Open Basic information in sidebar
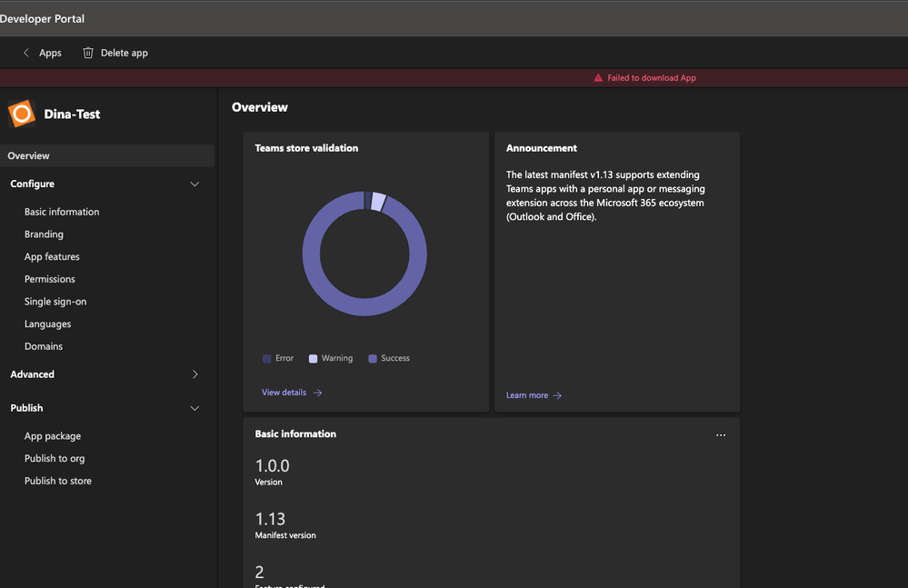 pos(62,212)
